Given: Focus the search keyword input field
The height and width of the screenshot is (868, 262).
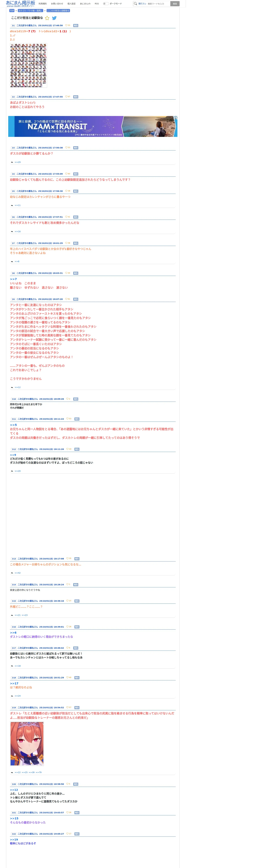Looking at the screenshot, I should [158, 4].
